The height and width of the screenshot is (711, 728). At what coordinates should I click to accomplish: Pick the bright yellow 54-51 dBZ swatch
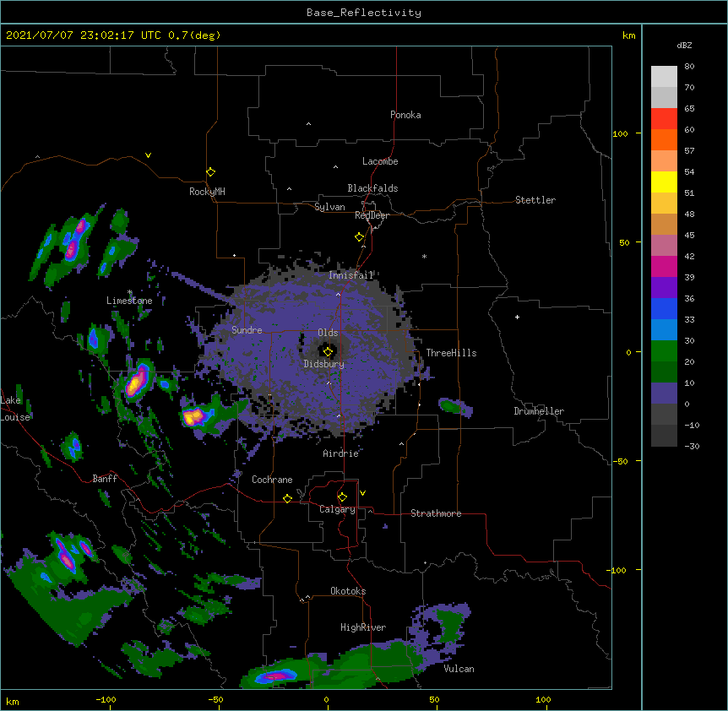pos(664,182)
